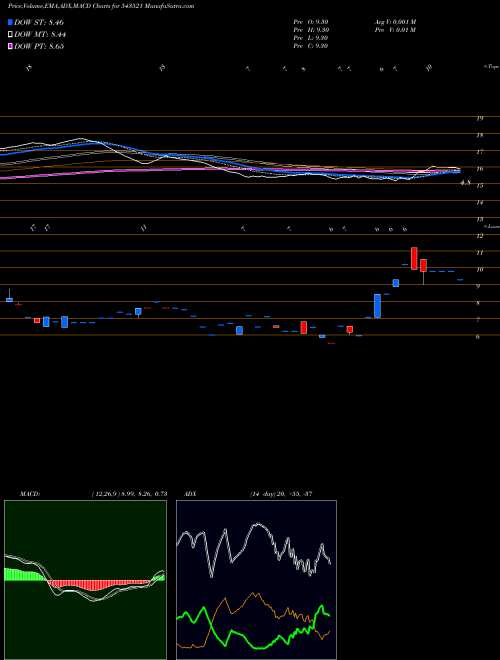Click the tall blue candlestick between 7 and 8

pos(378,306)
